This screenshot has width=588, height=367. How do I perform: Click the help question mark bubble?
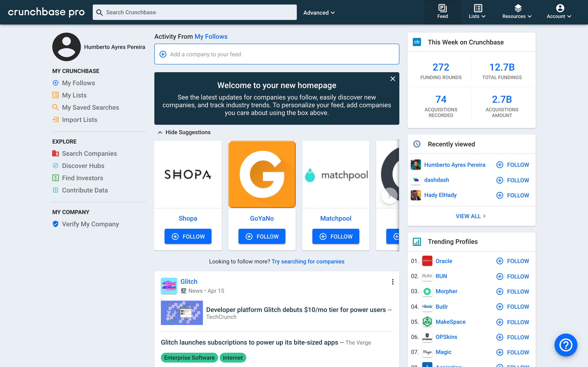click(x=566, y=345)
